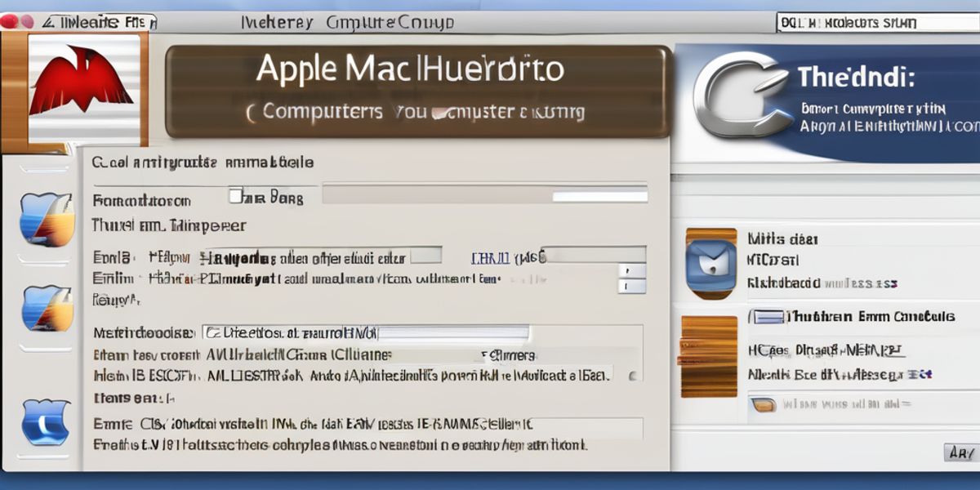Screen dimensions: 980x490
Task: Open the blue mail envelope icon
Action: pos(711,264)
